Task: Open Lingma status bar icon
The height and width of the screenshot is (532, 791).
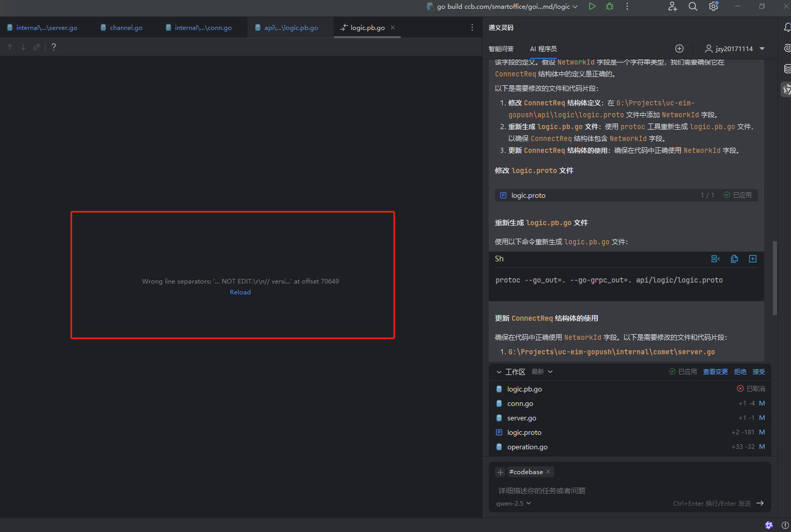Action: 769,525
